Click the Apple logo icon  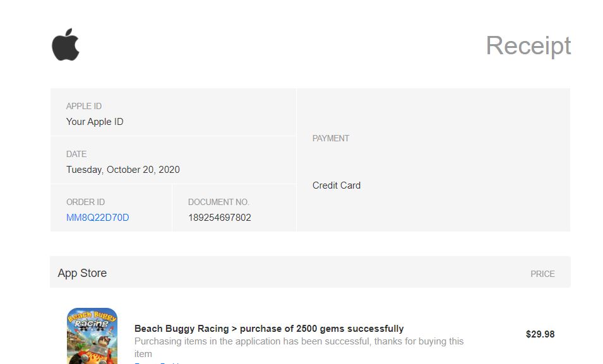click(66, 45)
